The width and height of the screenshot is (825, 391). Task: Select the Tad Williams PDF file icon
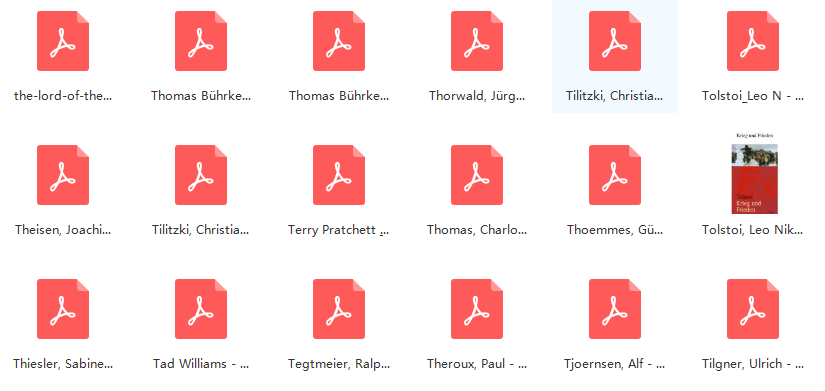201,309
